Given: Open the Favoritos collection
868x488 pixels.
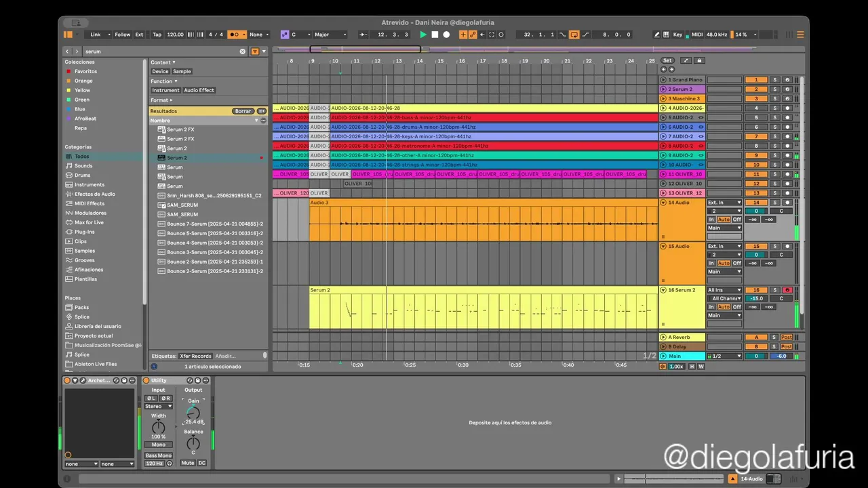Looking at the screenshot, I should pos(85,71).
